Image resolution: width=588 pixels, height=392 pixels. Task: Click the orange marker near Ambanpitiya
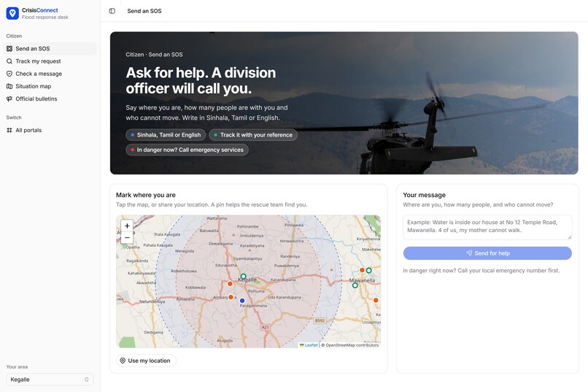click(x=231, y=297)
